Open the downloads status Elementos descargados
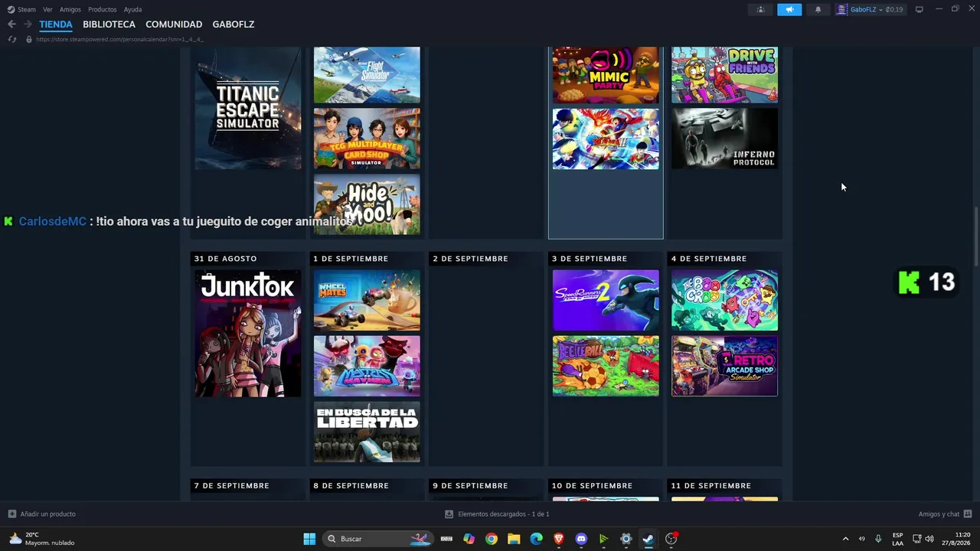The width and height of the screenshot is (980, 551). tap(497, 514)
